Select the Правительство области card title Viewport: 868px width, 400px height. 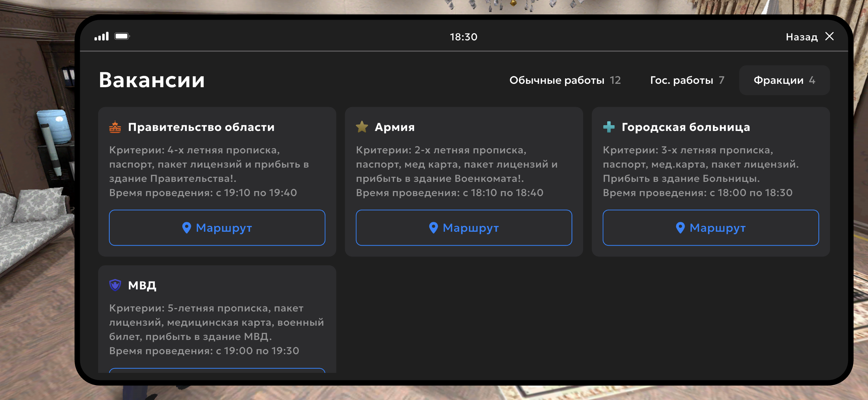201,127
